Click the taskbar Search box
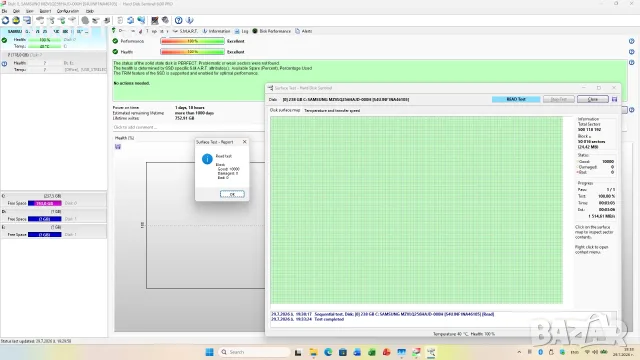This screenshot has width=640, height=360. pos(254,352)
